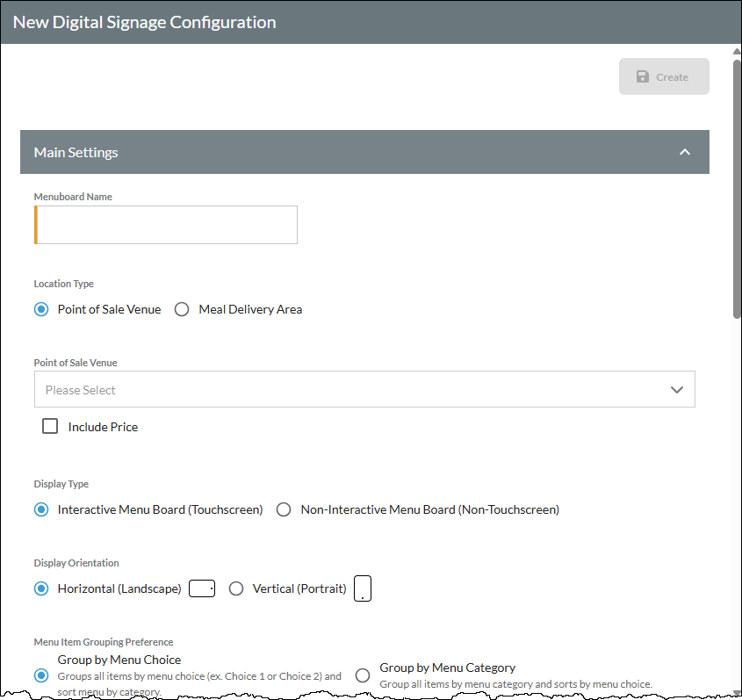The image size is (742, 700).
Task: Click the Menuboard Name label
Action: [x=73, y=197]
